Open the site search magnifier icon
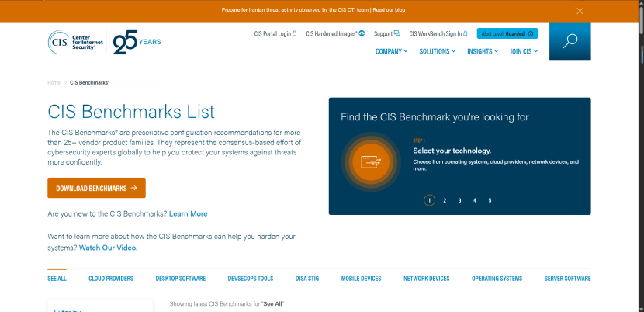The height and width of the screenshot is (312, 644). tap(570, 41)
